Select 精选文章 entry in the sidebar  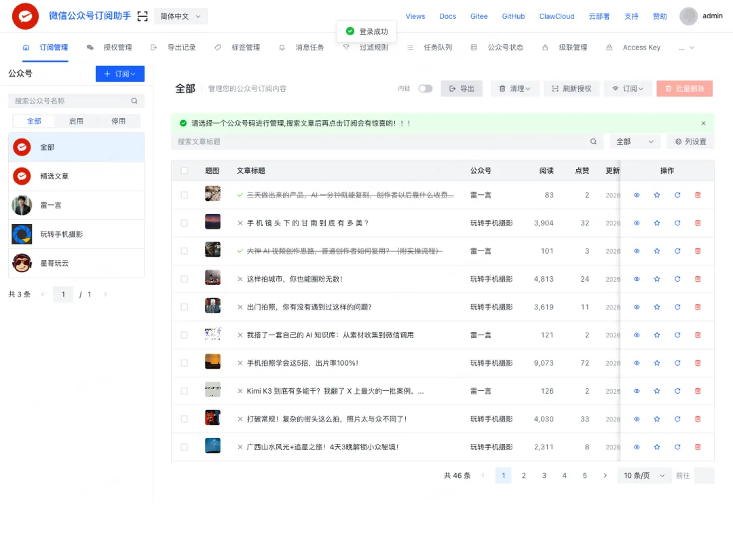coord(76,176)
